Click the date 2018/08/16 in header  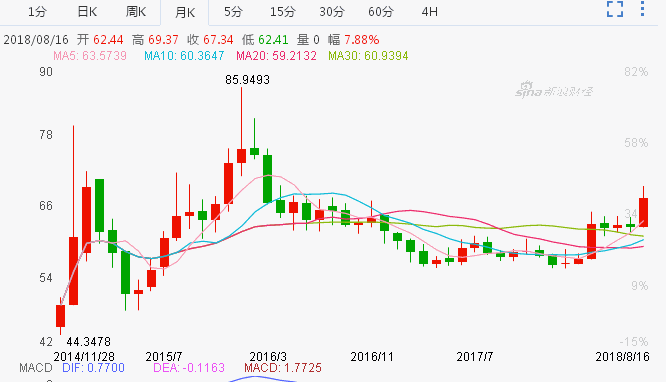tap(36, 40)
